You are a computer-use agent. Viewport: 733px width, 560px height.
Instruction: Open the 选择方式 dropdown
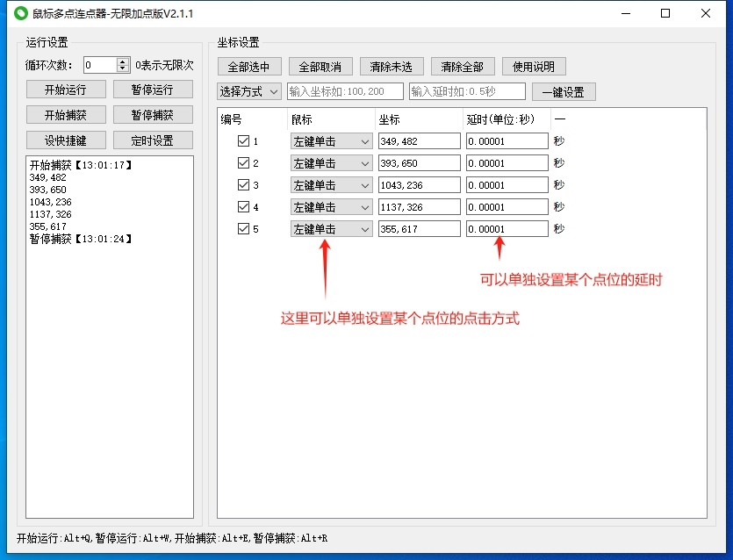(249, 91)
